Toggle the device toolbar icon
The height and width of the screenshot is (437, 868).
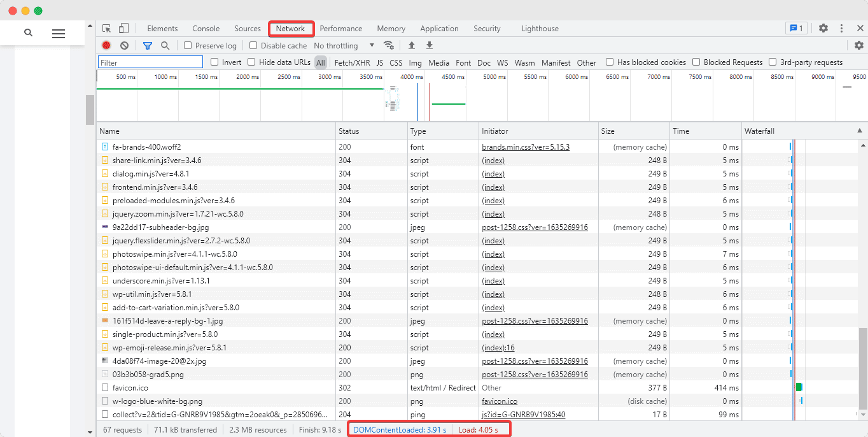[123, 29]
